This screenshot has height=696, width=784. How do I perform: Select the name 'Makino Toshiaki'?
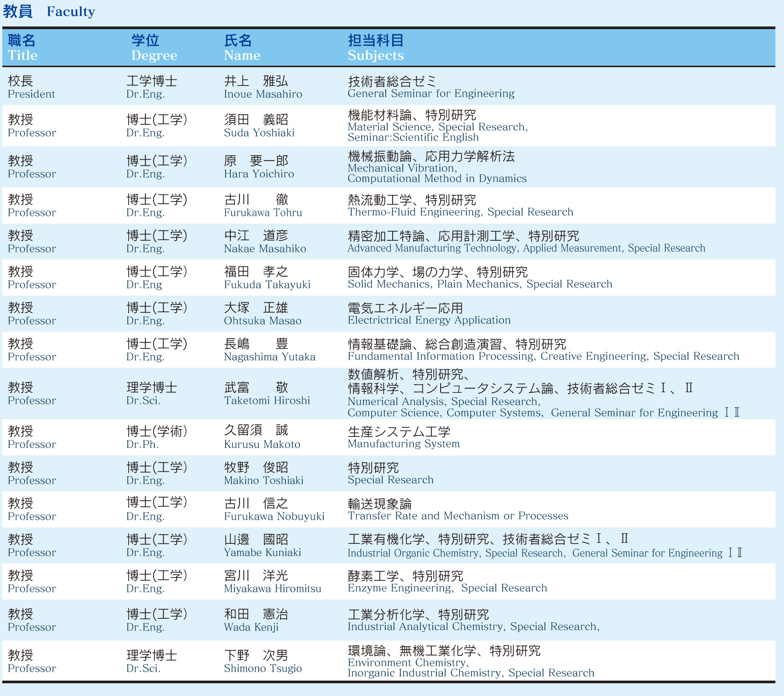[264, 481]
